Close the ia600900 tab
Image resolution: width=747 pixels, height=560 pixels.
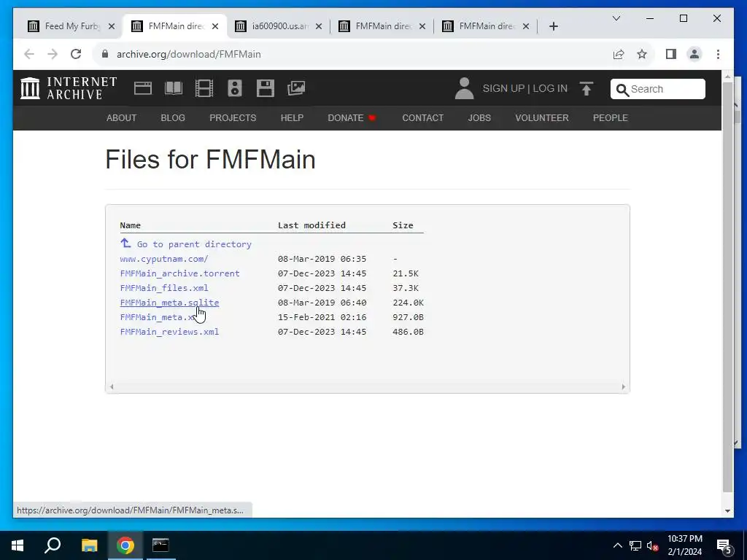click(x=319, y=26)
